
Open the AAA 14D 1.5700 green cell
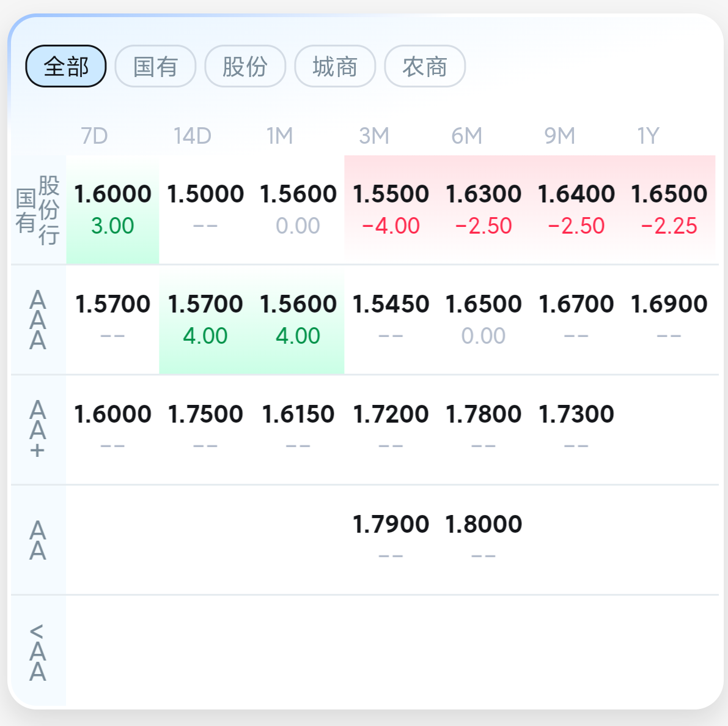205,319
